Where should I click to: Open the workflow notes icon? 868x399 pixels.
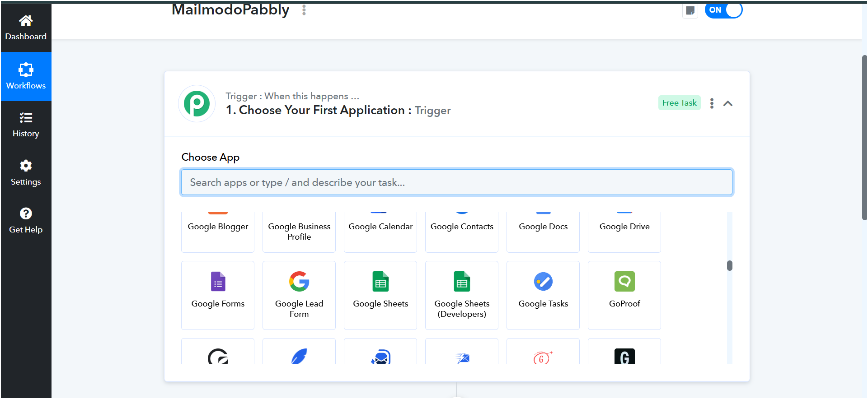click(690, 10)
